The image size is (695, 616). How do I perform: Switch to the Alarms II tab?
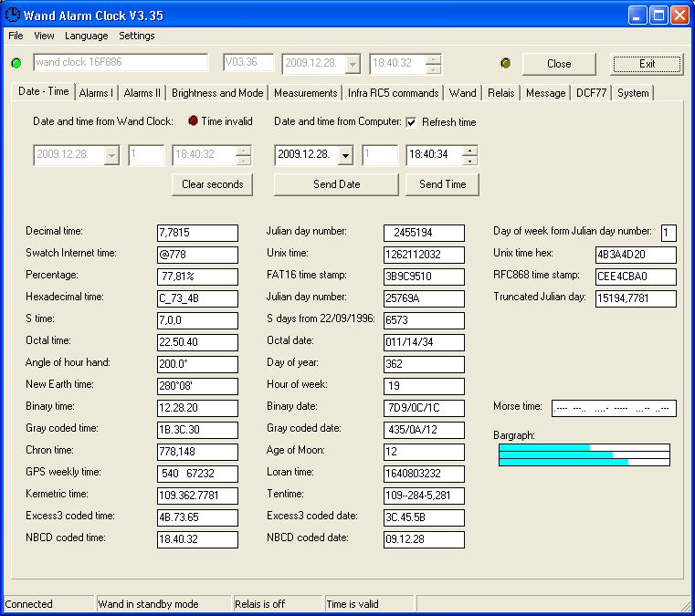pos(142,93)
